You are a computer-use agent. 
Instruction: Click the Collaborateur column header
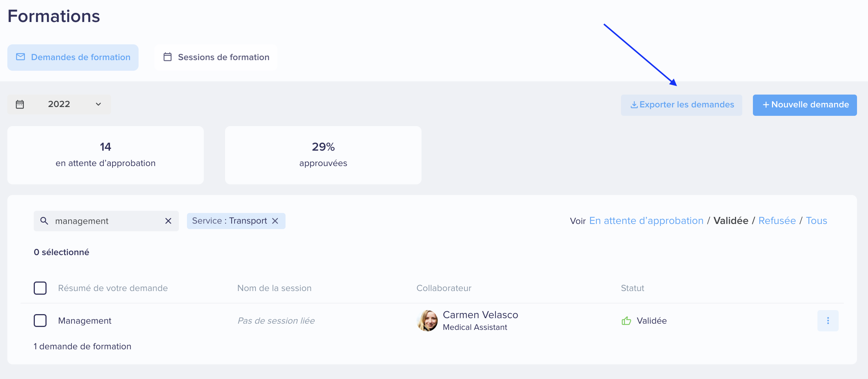(444, 288)
